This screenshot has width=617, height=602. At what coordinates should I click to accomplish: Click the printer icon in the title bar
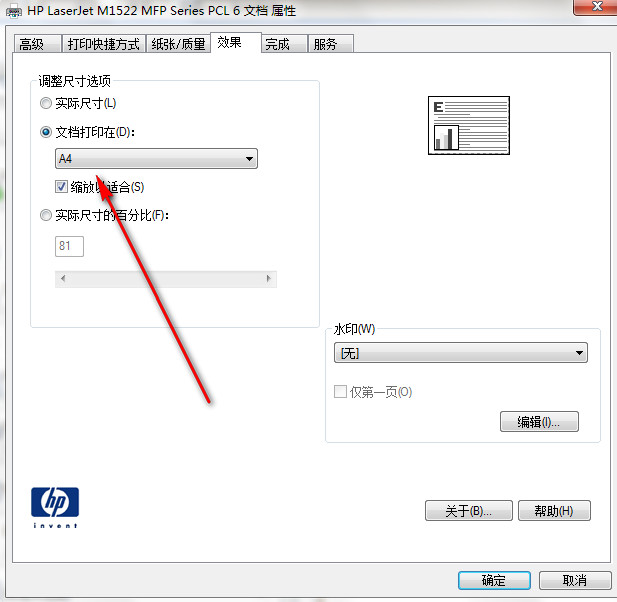(x=14, y=11)
